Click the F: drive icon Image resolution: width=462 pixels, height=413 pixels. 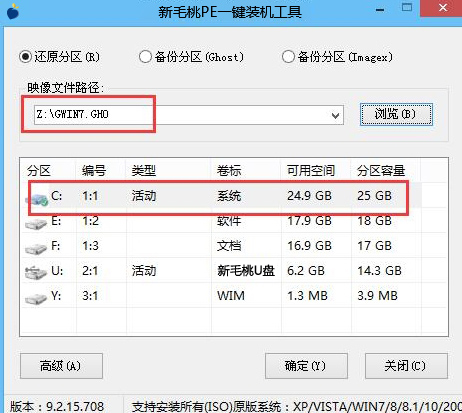point(36,249)
